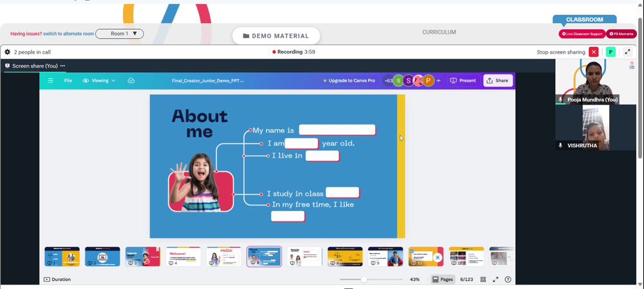
Task: Click Canva fullscreen arrows icon
Action: click(x=495, y=279)
